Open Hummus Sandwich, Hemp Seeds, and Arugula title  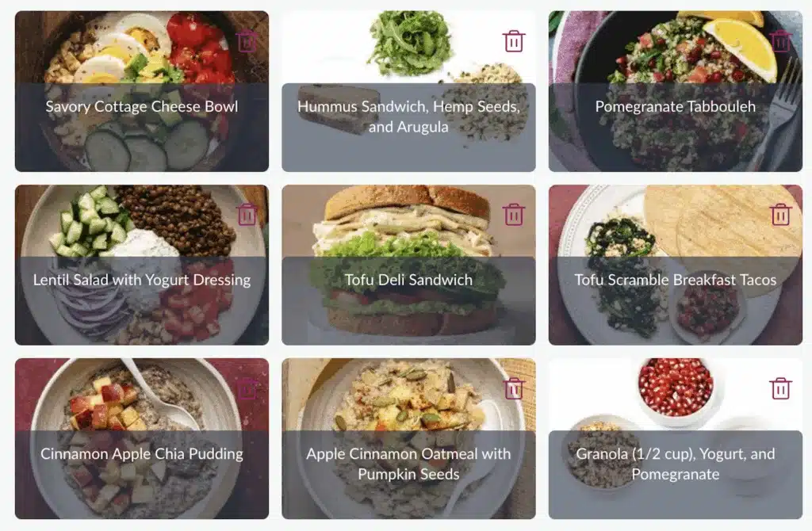tap(408, 117)
